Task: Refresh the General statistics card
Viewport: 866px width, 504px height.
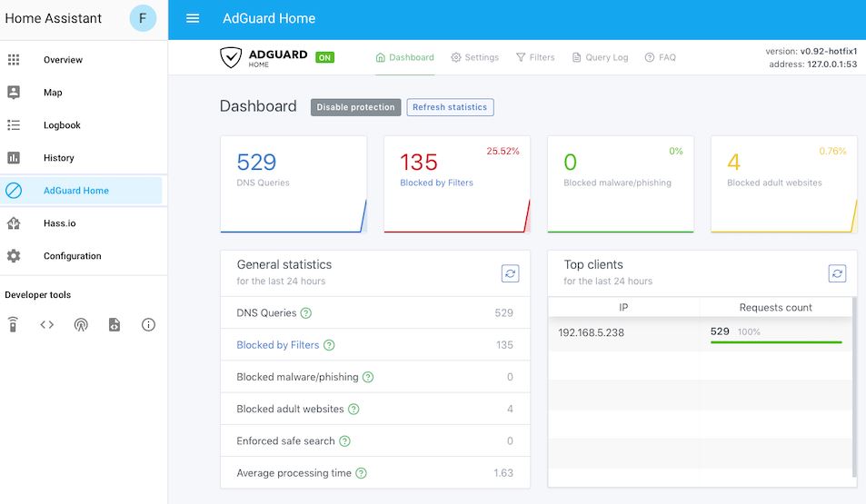Action: coord(510,273)
